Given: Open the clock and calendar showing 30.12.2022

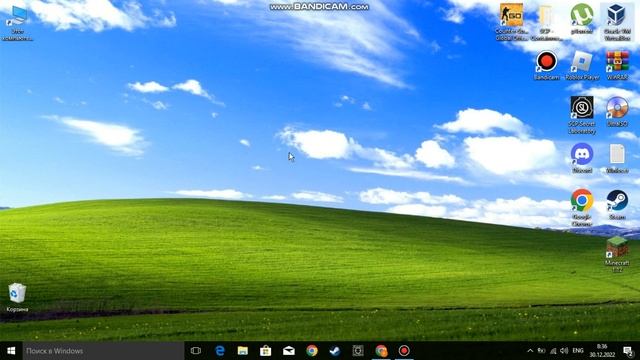Looking at the screenshot, I should 602,351.
